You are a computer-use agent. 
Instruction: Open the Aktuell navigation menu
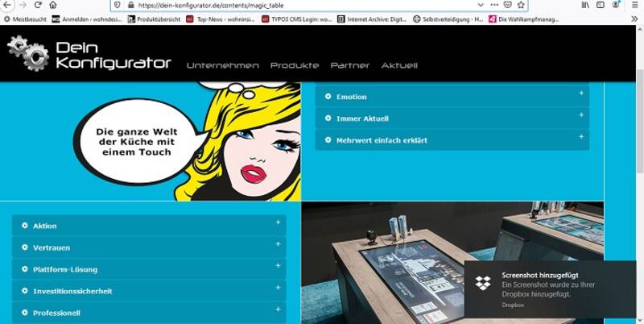[x=399, y=65]
